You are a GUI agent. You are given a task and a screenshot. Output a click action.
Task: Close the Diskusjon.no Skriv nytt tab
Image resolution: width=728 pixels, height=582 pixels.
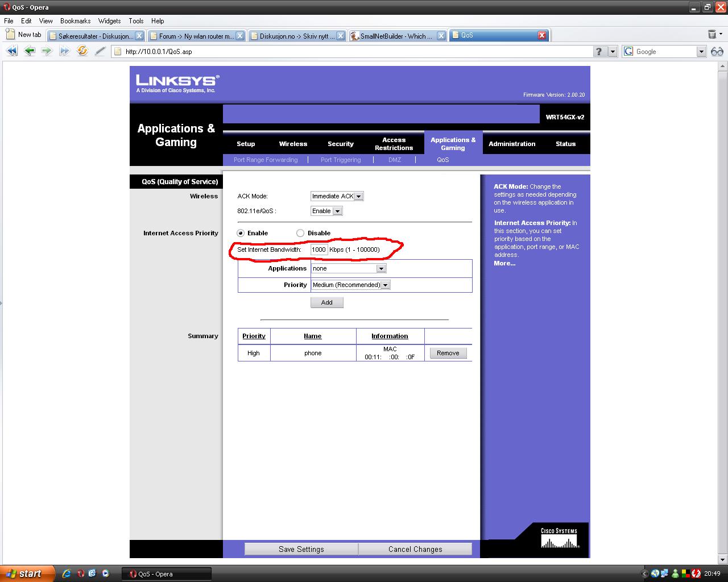340,36
